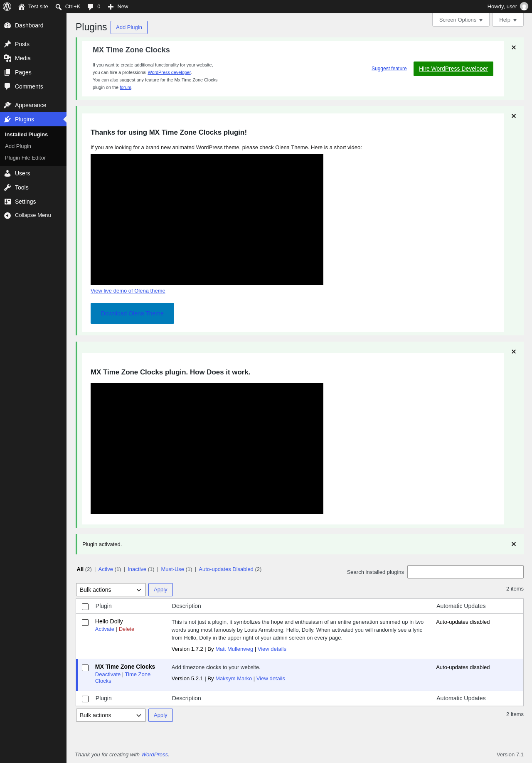Go to Add Plugin in sidebar submenu
Image resolution: width=532 pixels, height=763 pixels.
coord(18,146)
